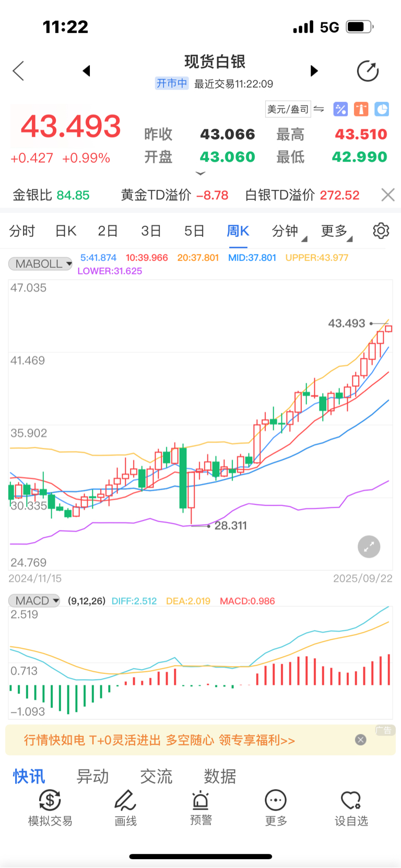Screen dimensions: 401x868
Task: Tap the LOWER:31.625 indicator value
Action: pos(110,271)
